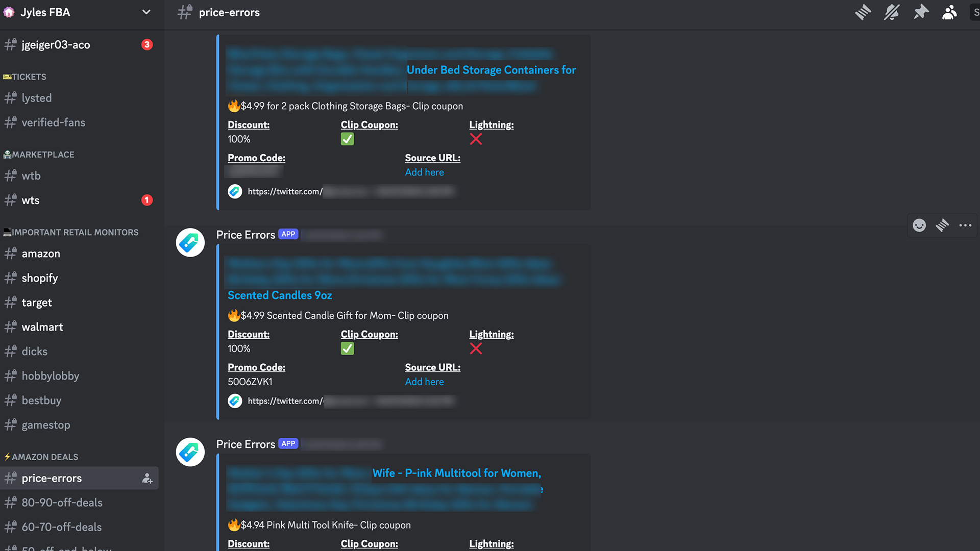Open the Scented Candles 9oz link
980x551 pixels.
[280, 295]
